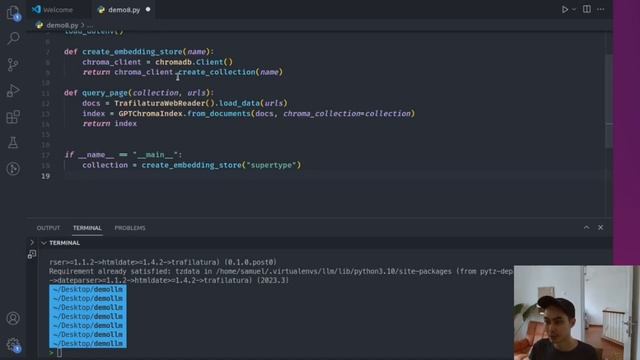The height and width of the screenshot is (360, 640).
Task: Click on TrafilaturaWebReader in the code
Action: [x=160, y=103]
